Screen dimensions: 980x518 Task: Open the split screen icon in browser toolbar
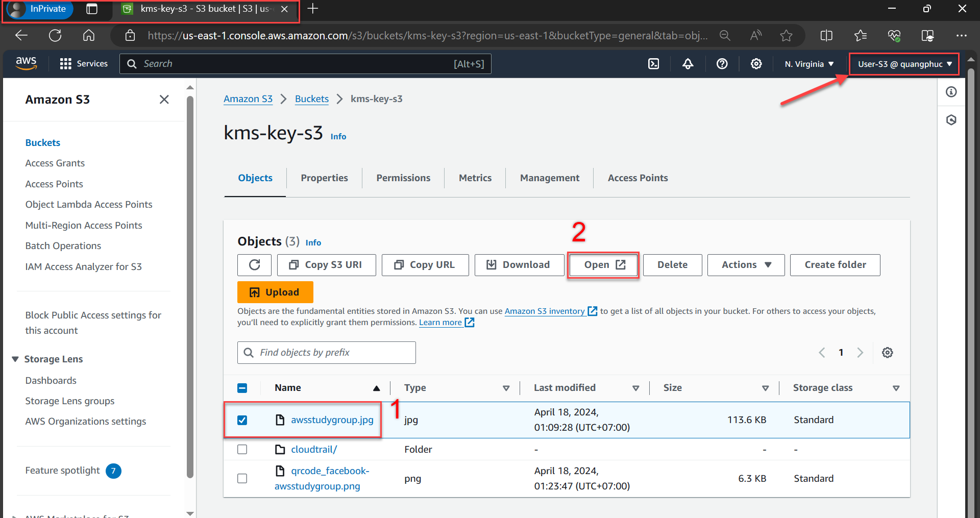826,35
